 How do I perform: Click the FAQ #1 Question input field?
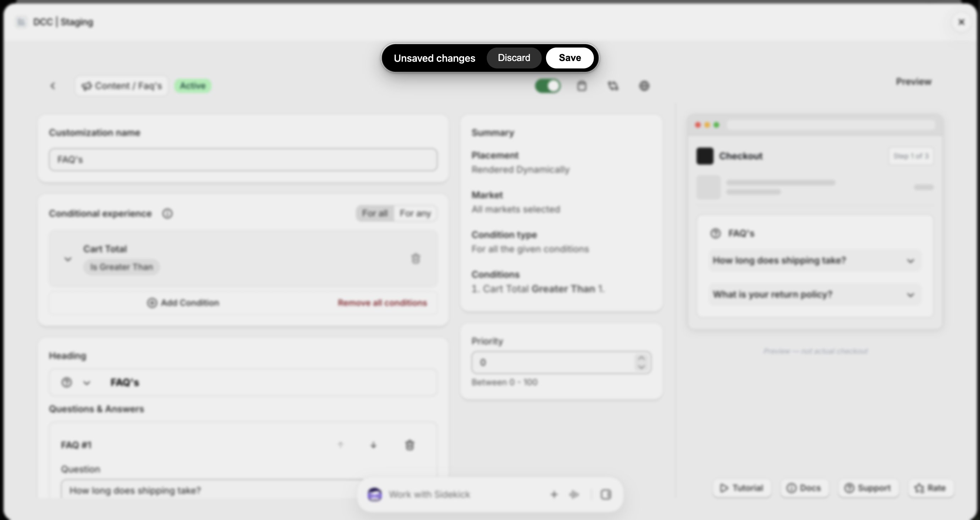click(243, 490)
